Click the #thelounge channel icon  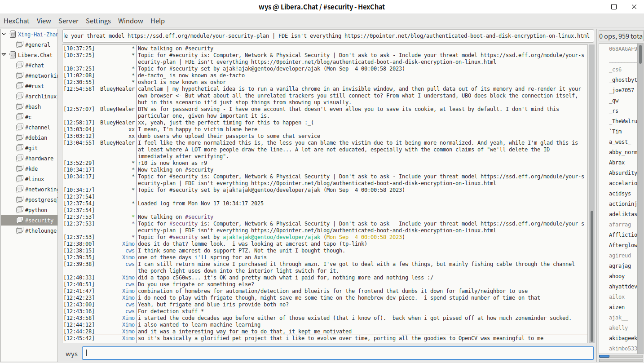pos(19,230)
